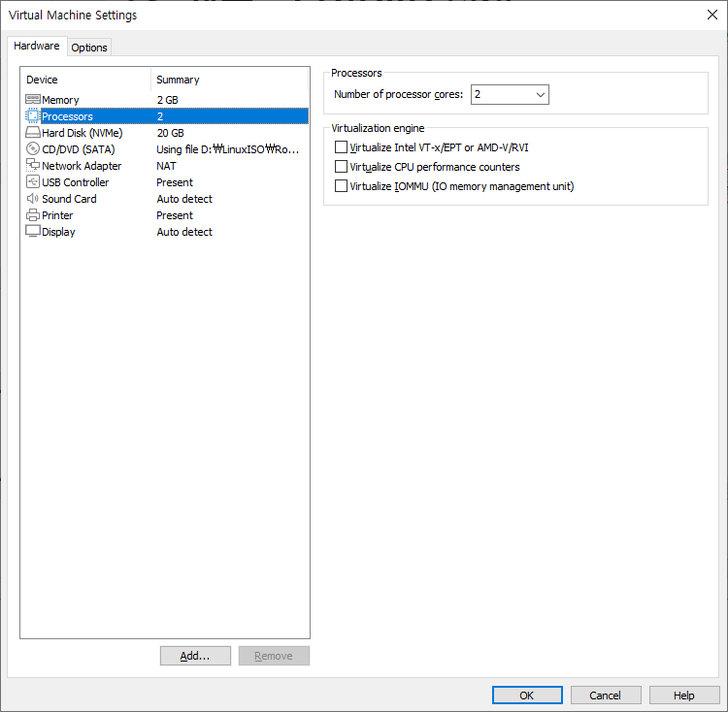The width and height of the screenshot is (728, 712).
Task: Select the Sound Card device name
Action: [69, 199]
